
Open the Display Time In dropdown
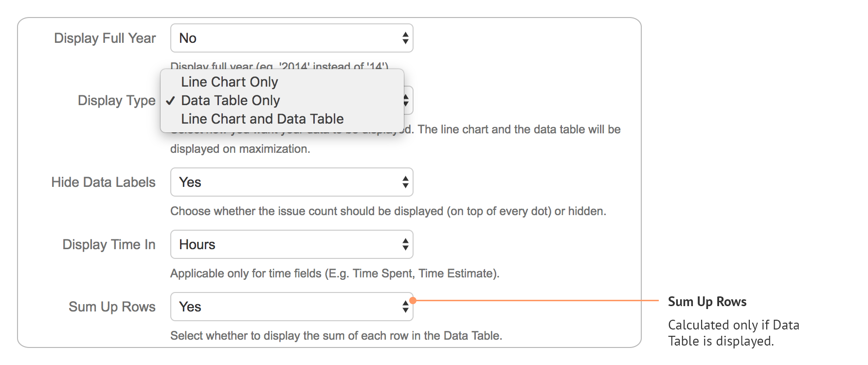click(291, 244)
